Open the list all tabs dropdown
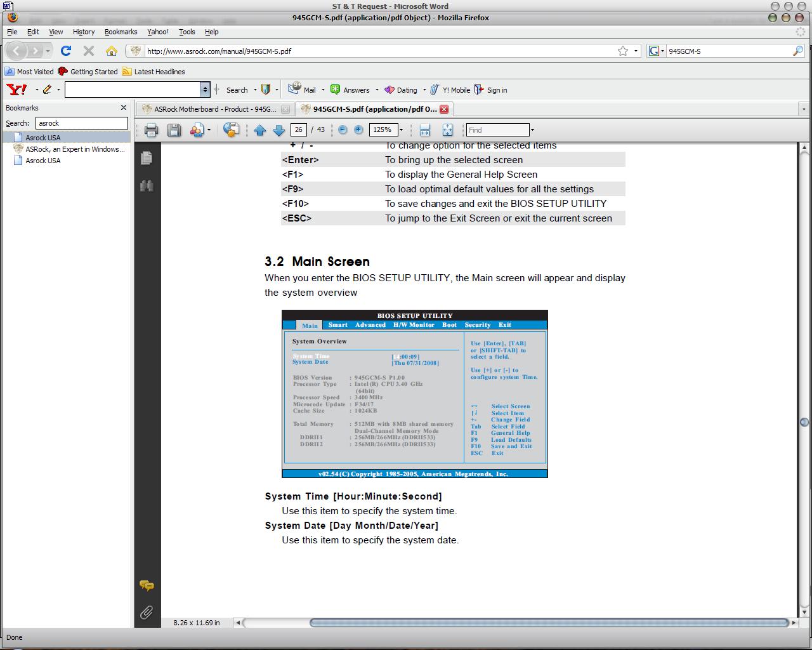This screenshot has width=812, height=650. [804, 109]
